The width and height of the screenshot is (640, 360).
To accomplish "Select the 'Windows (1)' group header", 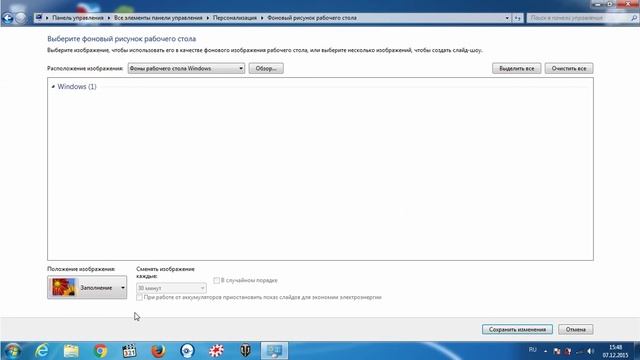I will [x=77, y=87].
